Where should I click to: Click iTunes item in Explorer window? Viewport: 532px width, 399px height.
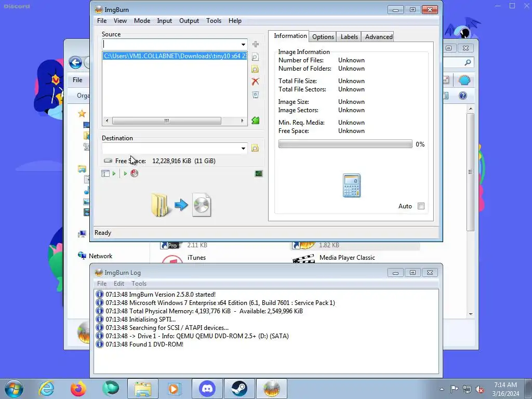tap(196, 258)
